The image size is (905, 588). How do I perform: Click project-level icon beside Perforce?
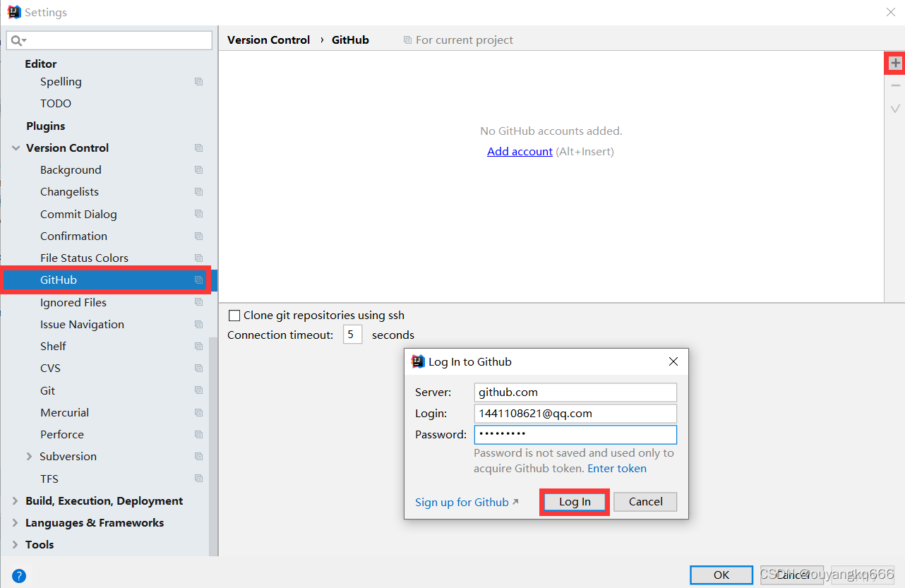[x=199, y=435]
